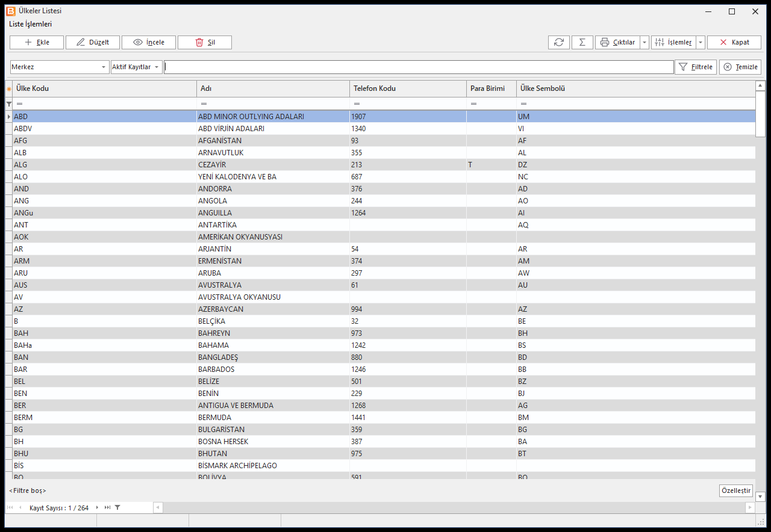The image size is (771, 532).
Task: Click the BELÇİKA name cell
Action: click(x=273, y=321)
